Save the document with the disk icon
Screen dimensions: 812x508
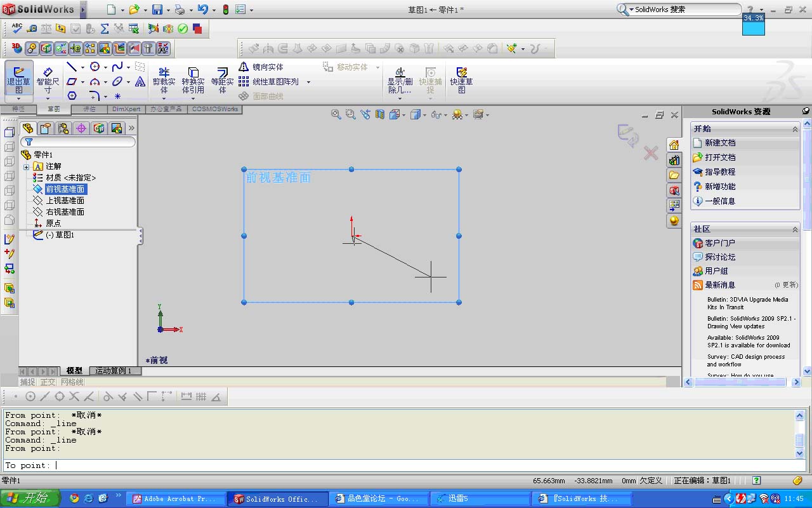click(157, 10)
